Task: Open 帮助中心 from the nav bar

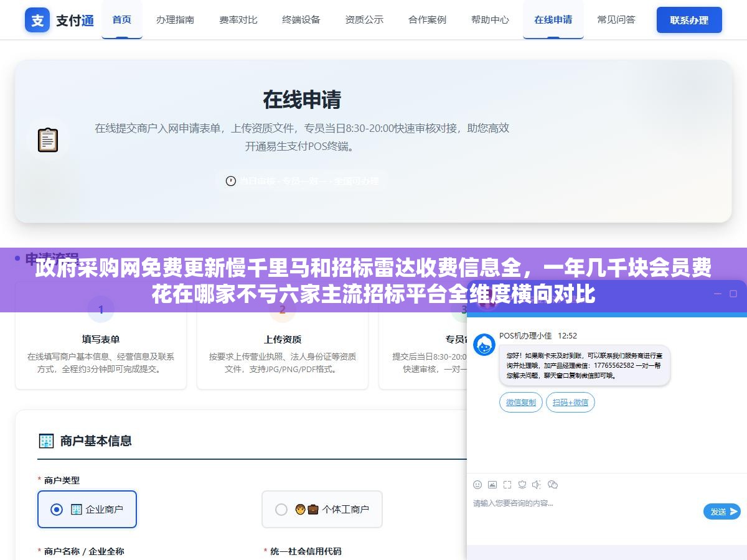Action: 490,19
